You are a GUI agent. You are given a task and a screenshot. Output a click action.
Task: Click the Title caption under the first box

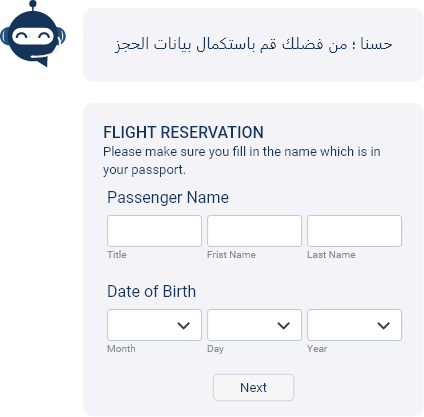pyautogui.click(x=117, y=255)
